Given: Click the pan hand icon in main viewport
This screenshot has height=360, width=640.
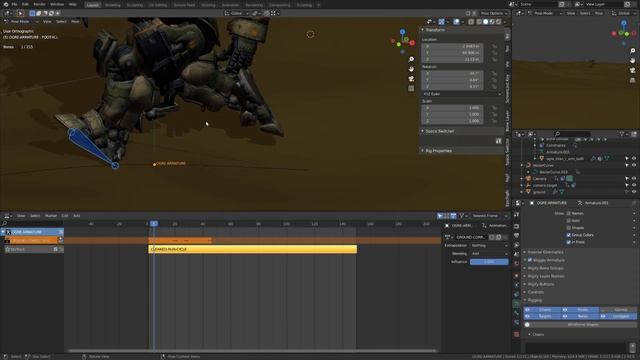Looking at the screenshot, I should pos(411,69).
